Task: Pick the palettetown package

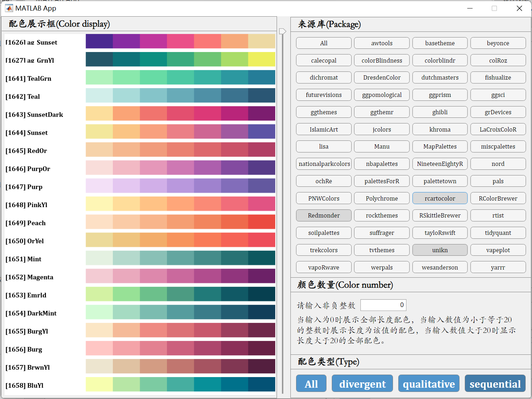Action: (440, 181)
